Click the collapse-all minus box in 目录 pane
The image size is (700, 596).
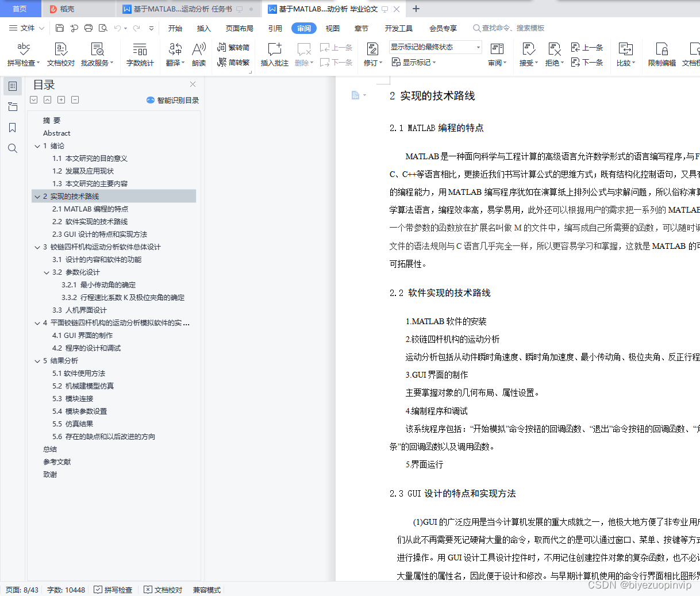tap(75, 100)
